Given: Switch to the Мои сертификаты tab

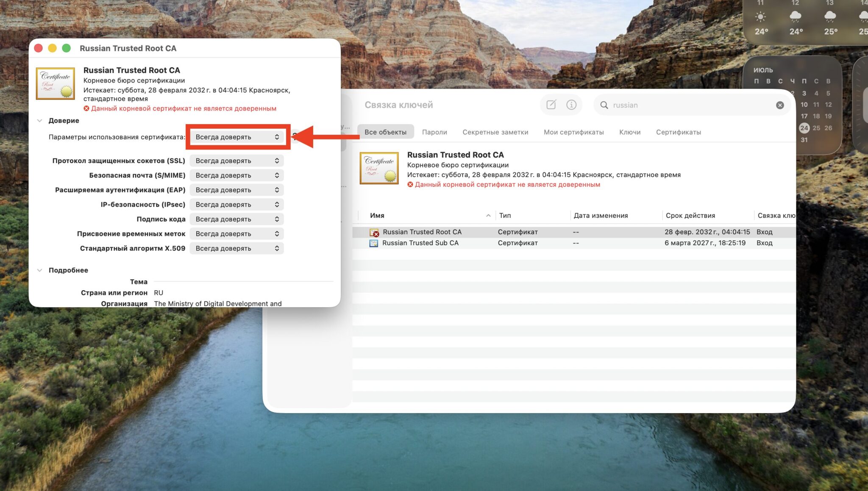Looking at the screenshot, I should (x=573, y=132).
